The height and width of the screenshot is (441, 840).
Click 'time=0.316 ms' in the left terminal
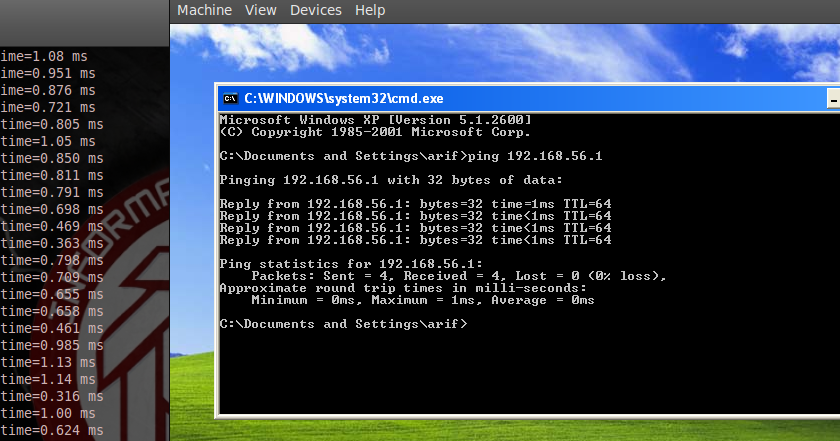coord(52,397)
